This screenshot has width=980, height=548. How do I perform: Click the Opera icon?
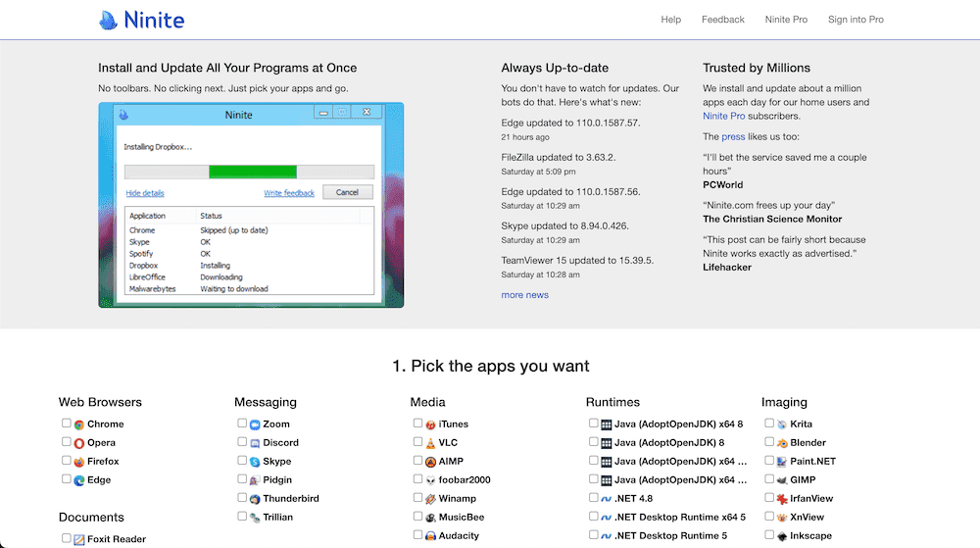(79, 444)
